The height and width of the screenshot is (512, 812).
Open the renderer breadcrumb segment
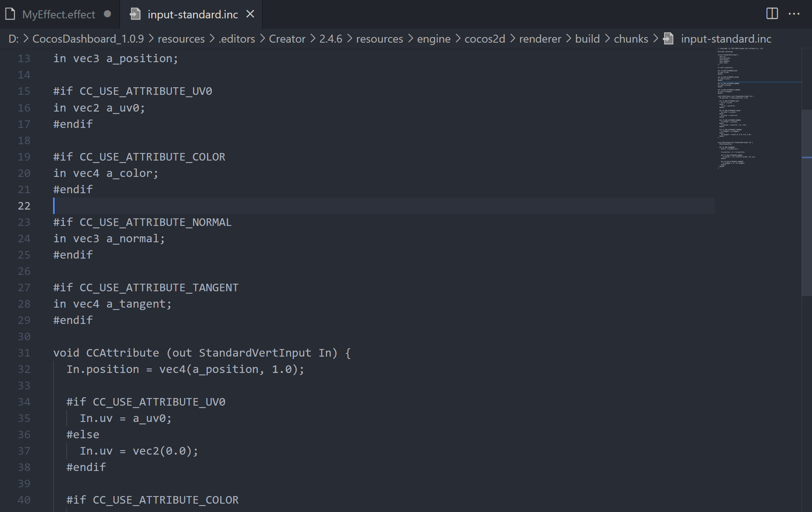[x=540, y=39]
